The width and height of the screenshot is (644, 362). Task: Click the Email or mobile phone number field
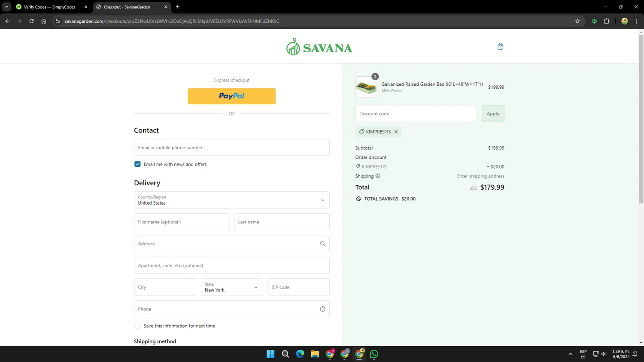pyautogui.click(x=231, y=147)
